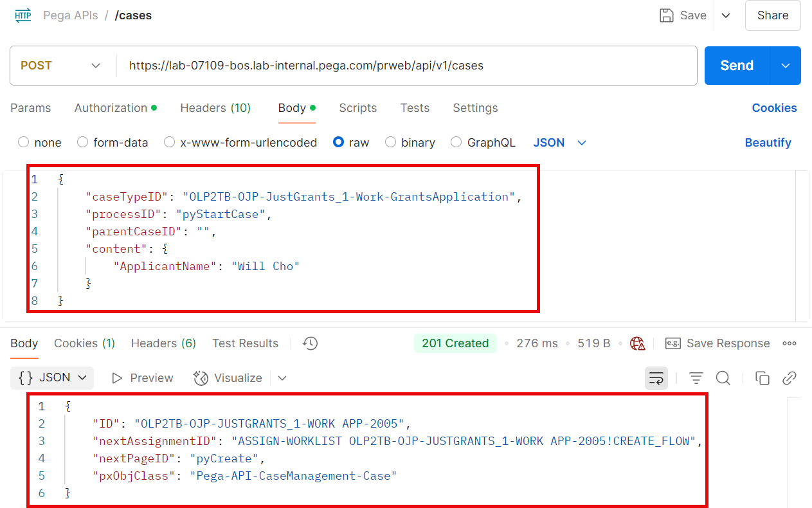The width and height of the screenshot is (812, 508).
Task: Click the blue Send button
Action: 737,66
